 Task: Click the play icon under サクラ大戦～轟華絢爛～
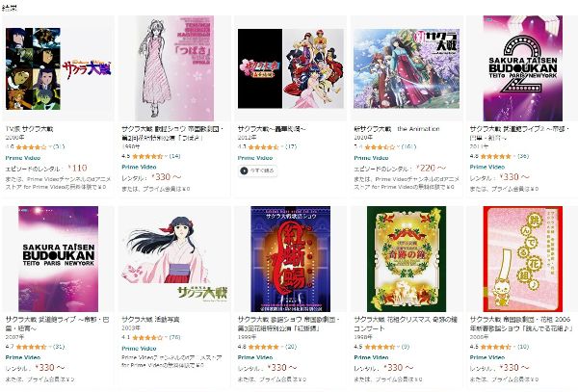point(244,170)
